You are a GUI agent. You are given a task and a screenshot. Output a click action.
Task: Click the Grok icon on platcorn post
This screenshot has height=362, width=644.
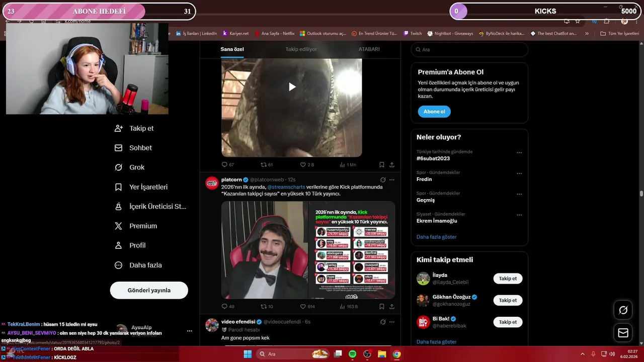(x=383, y=179)
